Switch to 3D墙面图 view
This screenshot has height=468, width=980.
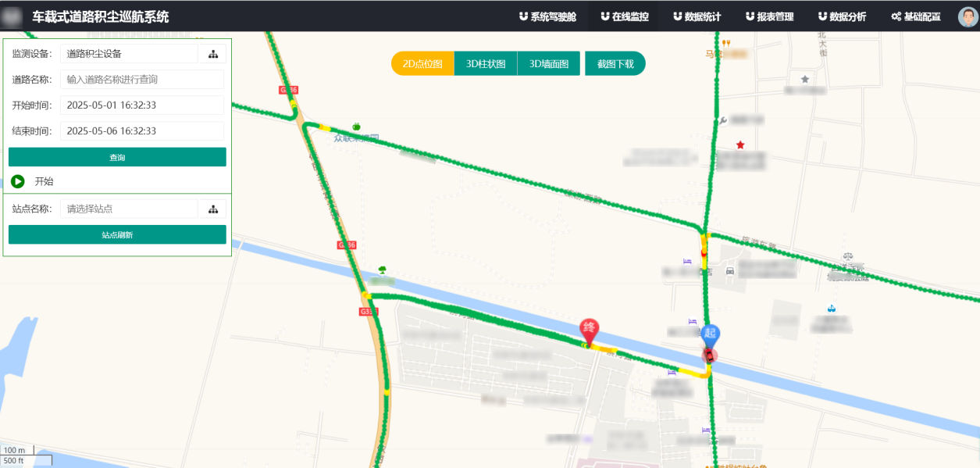pos(549,64)
